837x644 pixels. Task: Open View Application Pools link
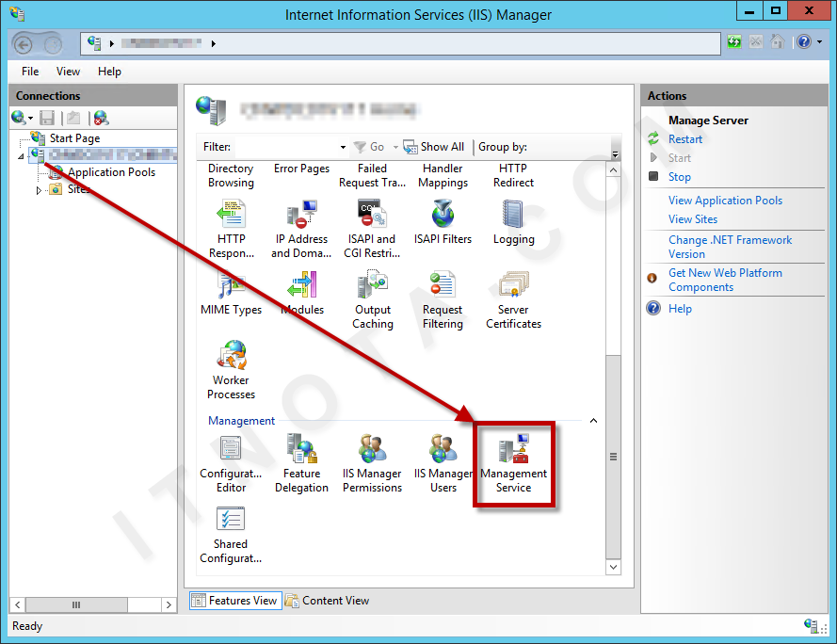pyautogui.click(x=725, y=200)
